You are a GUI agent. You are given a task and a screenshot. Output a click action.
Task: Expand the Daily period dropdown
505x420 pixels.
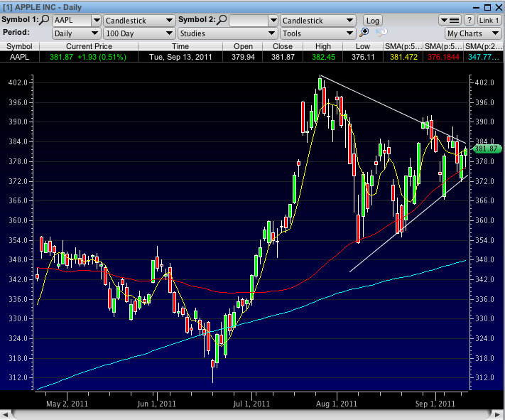(x=76, y=33)
